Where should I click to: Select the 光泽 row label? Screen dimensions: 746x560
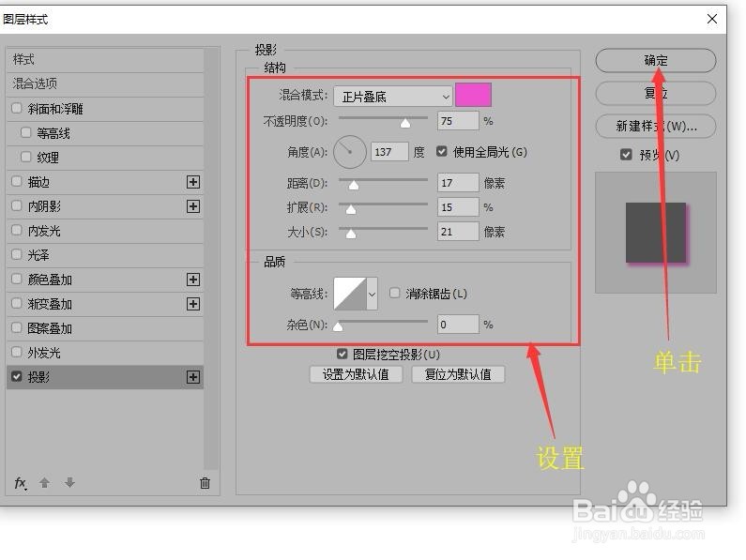[38, 255]
